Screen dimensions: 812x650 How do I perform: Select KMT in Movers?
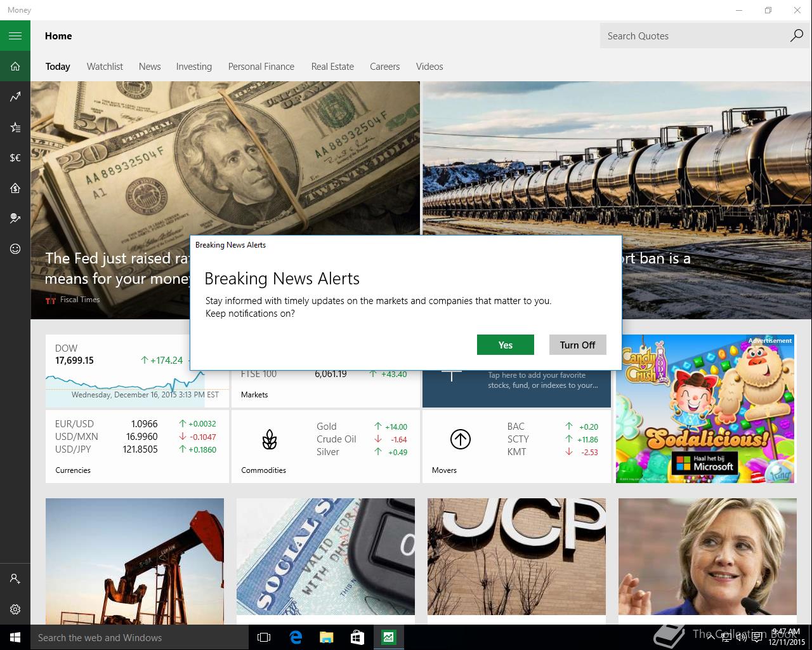[x=553, y=452]
